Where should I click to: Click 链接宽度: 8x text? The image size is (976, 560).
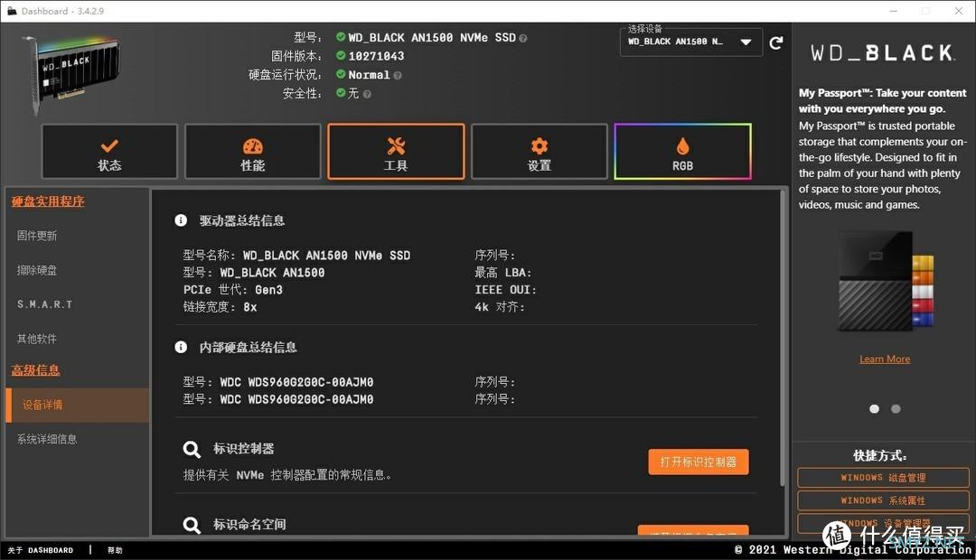(x=220, y=307)
